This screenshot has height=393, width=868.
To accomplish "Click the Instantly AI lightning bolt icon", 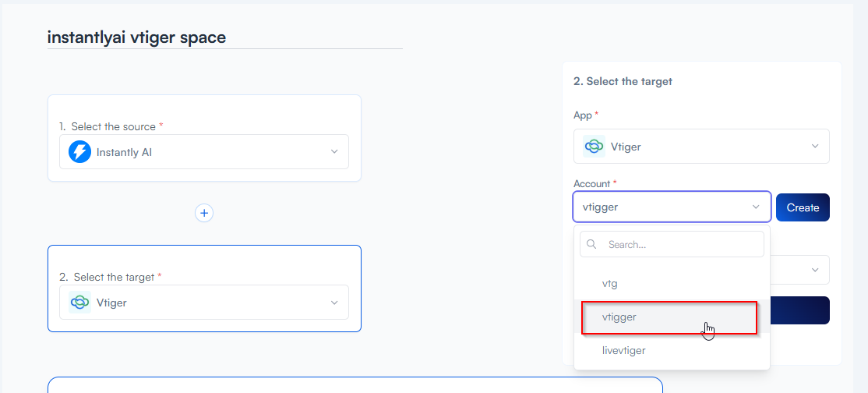I will coord(79,152).
